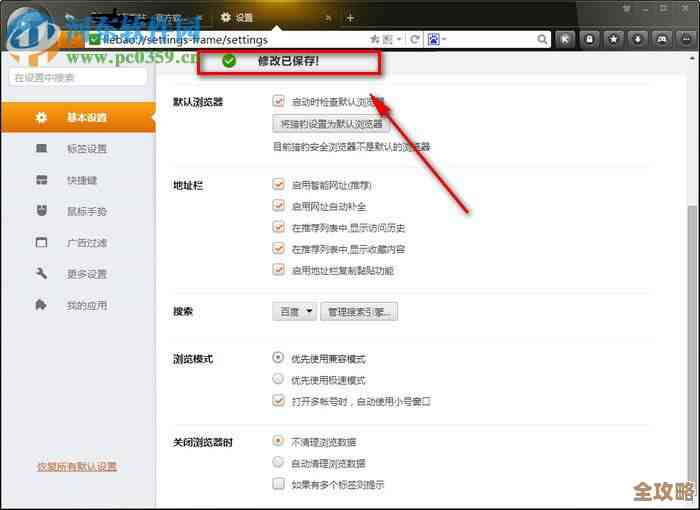Uncheck 启用智能网址 checkbox
700x510 pixels.
tap(279, 185)
